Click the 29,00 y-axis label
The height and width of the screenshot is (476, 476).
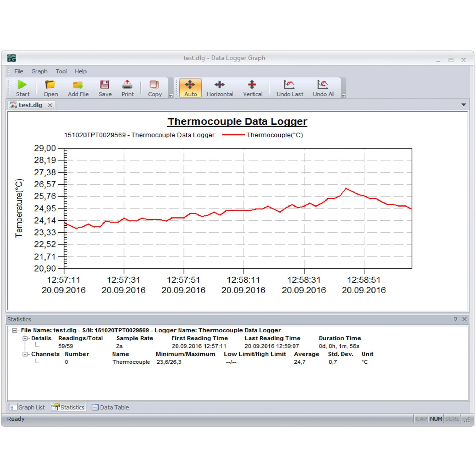coord(45,148)
